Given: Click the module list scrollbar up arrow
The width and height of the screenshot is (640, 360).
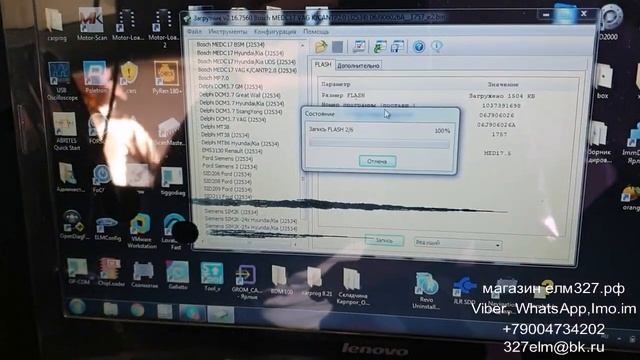Looking at the screenshot, I should coord(303,45).
